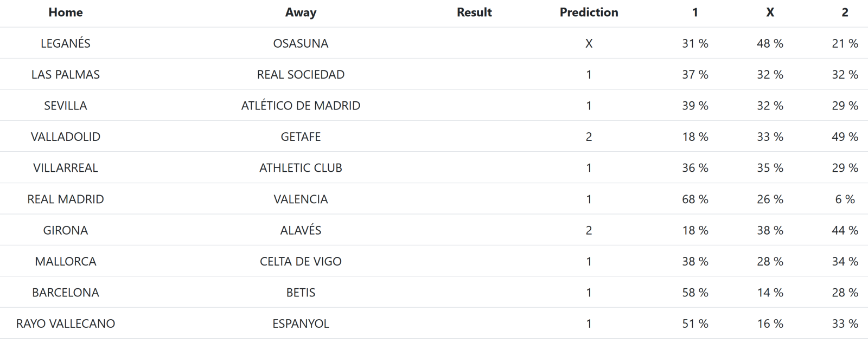Click the Result column header
This screenshot has width=868, height=343.
(x=474, y=12)
